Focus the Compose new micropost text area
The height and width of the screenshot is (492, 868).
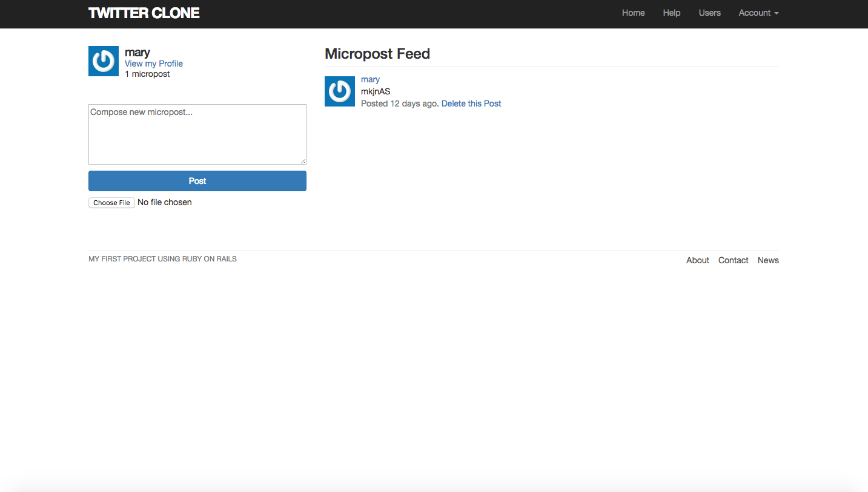tap(197, 134)
